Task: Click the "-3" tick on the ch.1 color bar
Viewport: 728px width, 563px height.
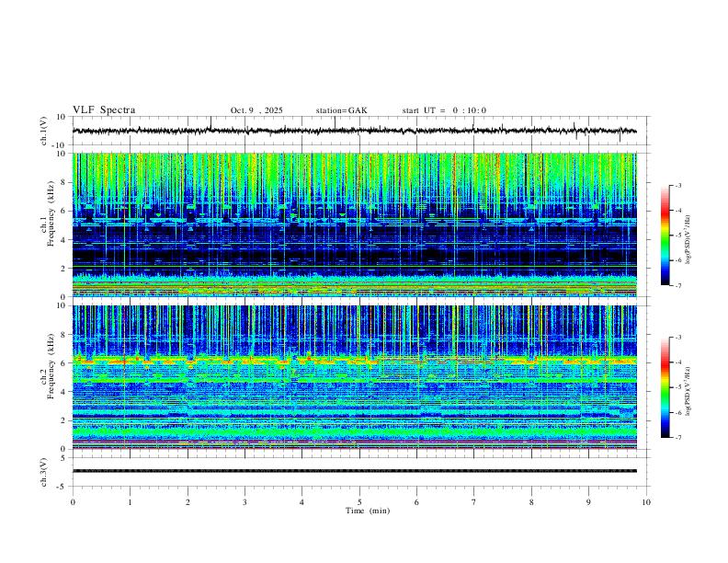Action: (x=678, y=186)
